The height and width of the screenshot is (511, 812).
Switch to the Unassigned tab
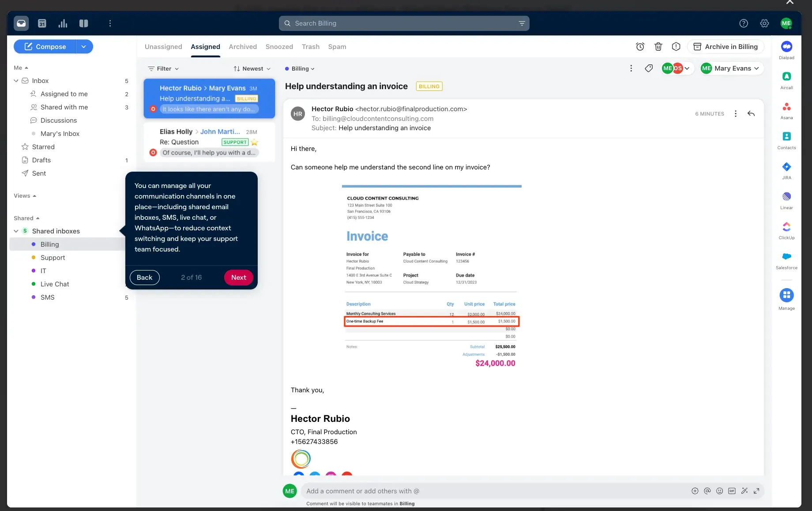163,47
